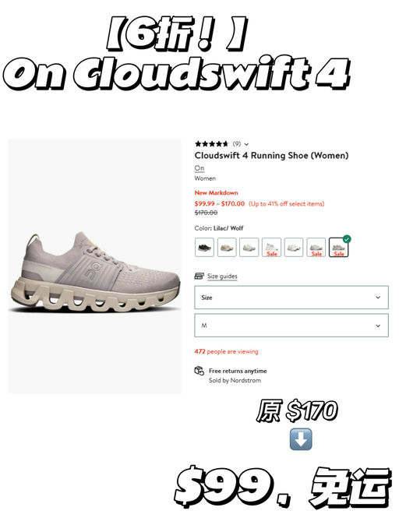Click the Cloudswift 4 Running Shoe title
The image size is (399, 532).
(272, 155)
